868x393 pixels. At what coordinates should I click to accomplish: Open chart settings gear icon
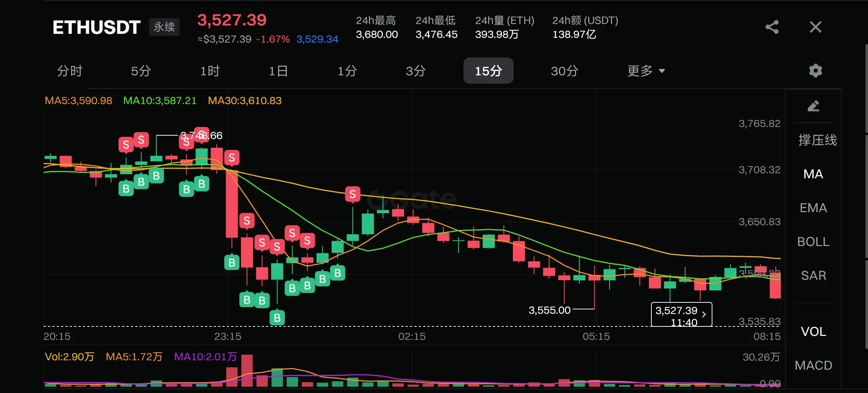point(815,71)
